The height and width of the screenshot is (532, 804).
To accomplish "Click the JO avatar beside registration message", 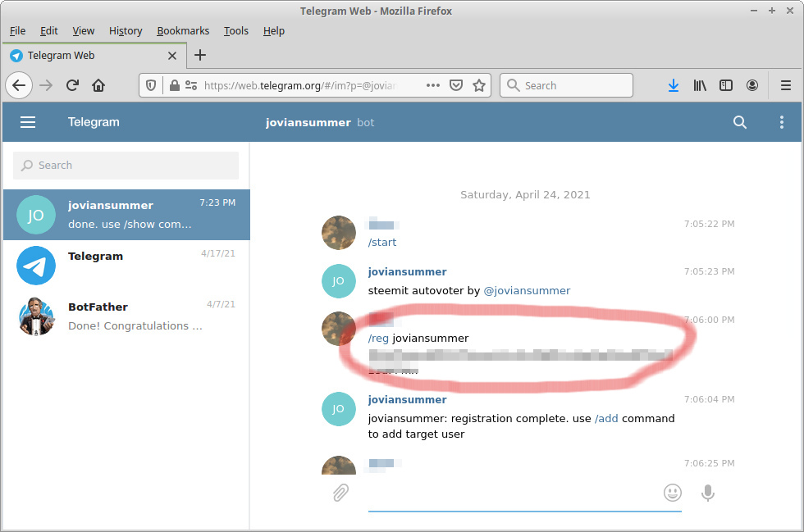I will pyautogui.click(x=338, y=408).
